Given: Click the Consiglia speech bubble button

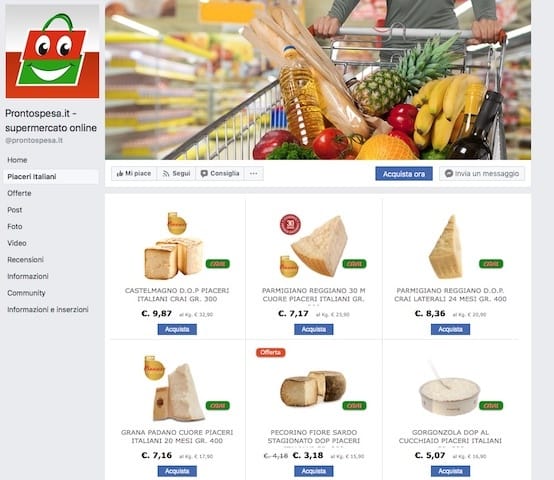Looking at the screenshot, I should coord(220,174).
